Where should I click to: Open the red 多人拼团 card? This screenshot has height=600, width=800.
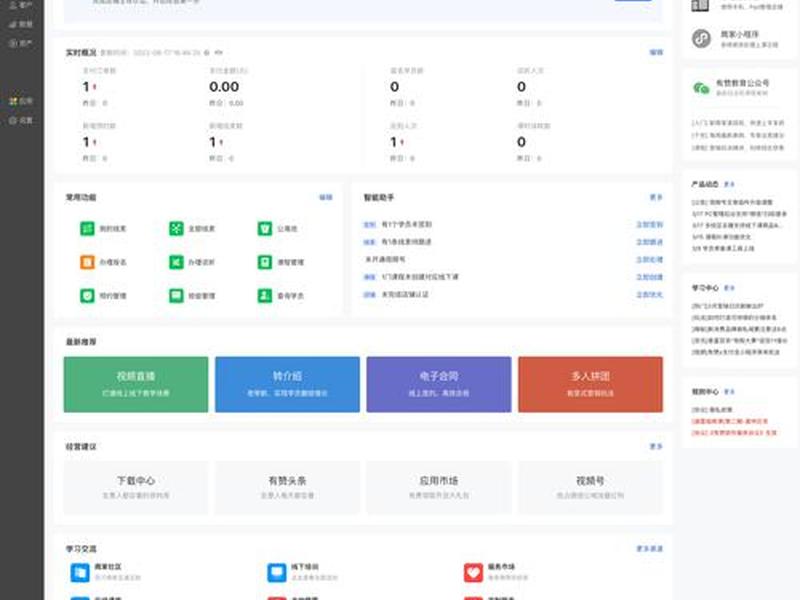[x=590, y=384]
